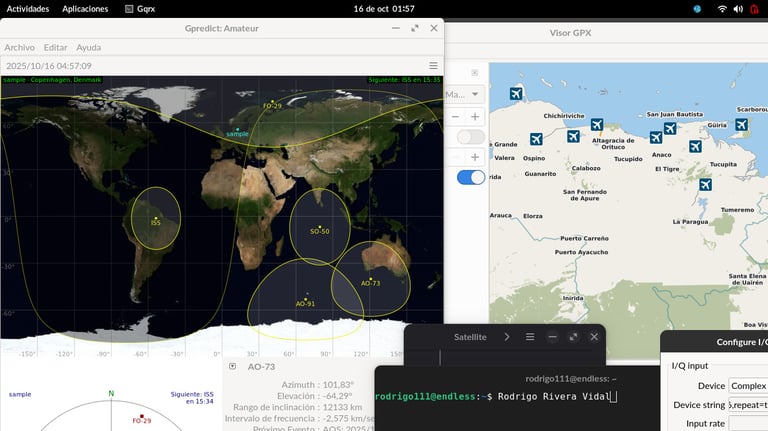The height and width of the screenshot is (431, 768).
Task: Click the Gqrx app indicator in top bar
Action: (140, 9)
